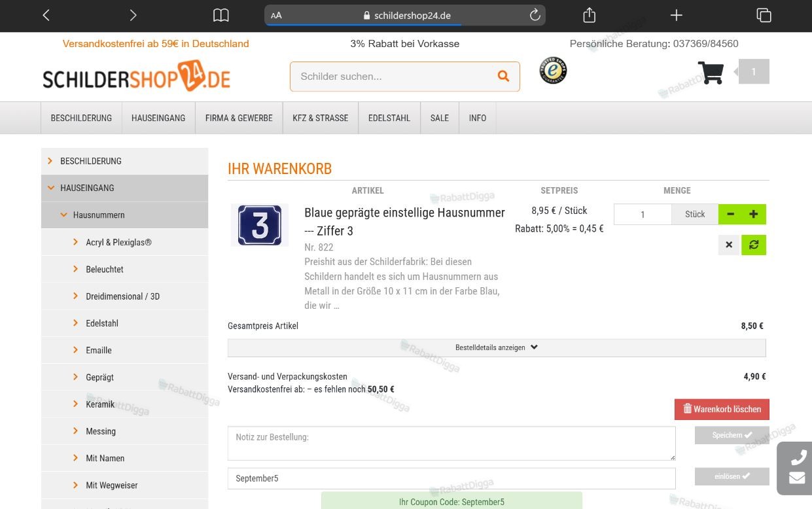Viewport: 812px width, 509px height.
Task: Click the Schildershop24.de logo
Action: [137, 76]
